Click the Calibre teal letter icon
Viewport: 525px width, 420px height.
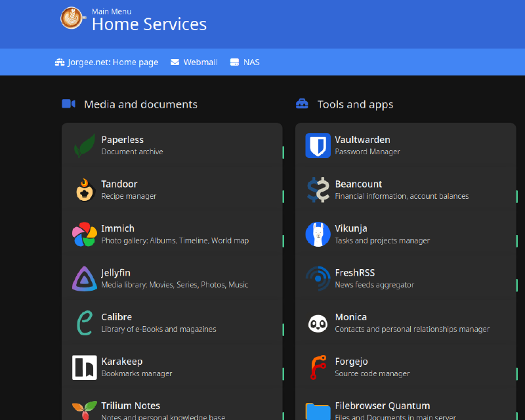coord(85,323)
